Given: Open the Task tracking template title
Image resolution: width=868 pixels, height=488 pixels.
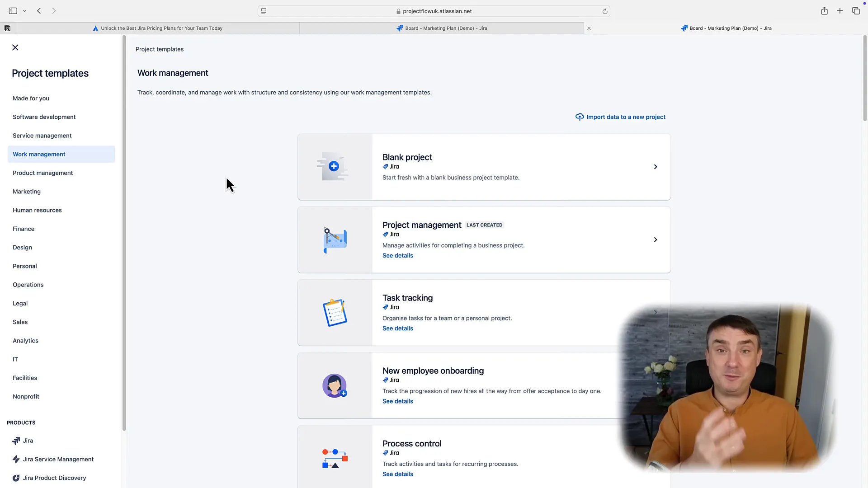Looking at the screenshot, I should tap(407, 298).
